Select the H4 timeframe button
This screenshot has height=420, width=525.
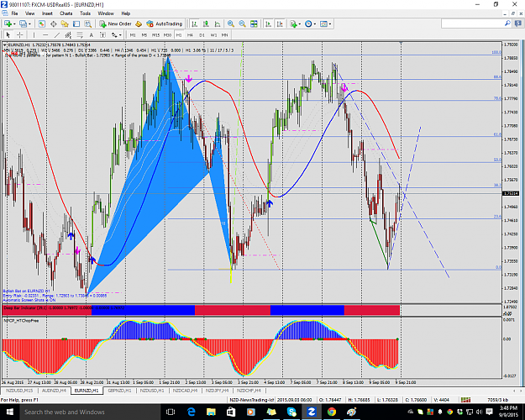point(190,34)
